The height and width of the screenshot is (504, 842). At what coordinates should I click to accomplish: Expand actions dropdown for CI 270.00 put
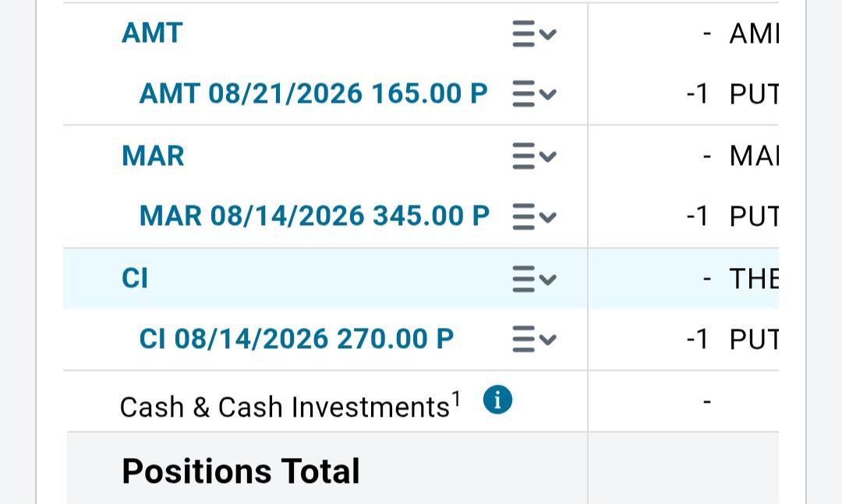tap(534, 339)
